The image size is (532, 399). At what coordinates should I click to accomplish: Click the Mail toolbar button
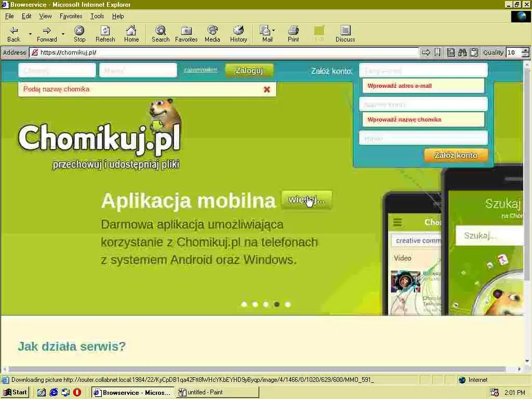267,34
